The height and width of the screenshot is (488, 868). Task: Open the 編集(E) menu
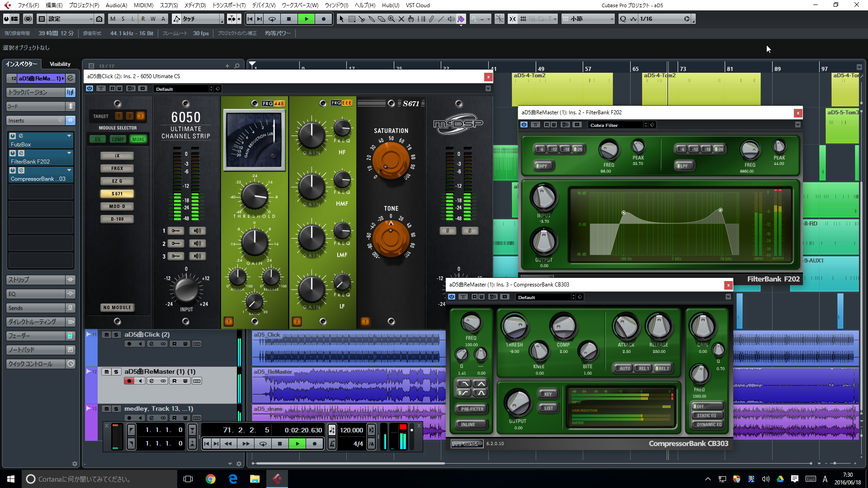pyautogui.click(x=54, y=5)
